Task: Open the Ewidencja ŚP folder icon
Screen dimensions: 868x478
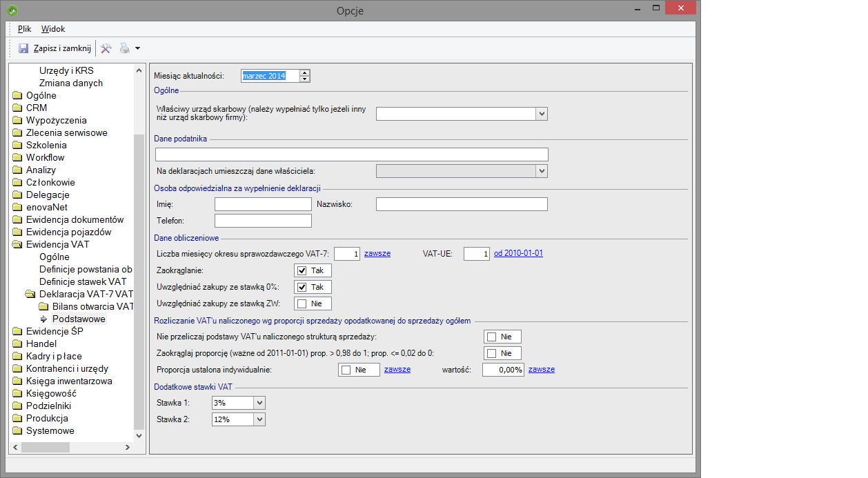Action: (x=18, y=332)
